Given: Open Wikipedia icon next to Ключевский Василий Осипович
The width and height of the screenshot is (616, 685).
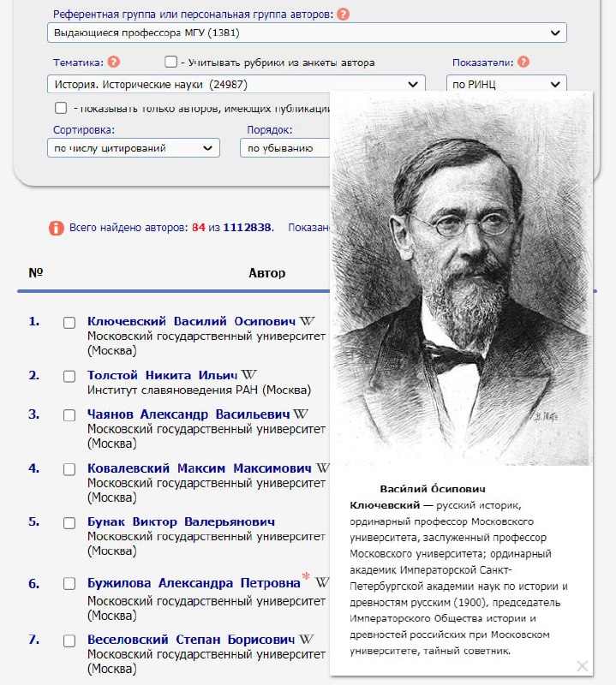Looking at the screenshot, I should [308, 321].
